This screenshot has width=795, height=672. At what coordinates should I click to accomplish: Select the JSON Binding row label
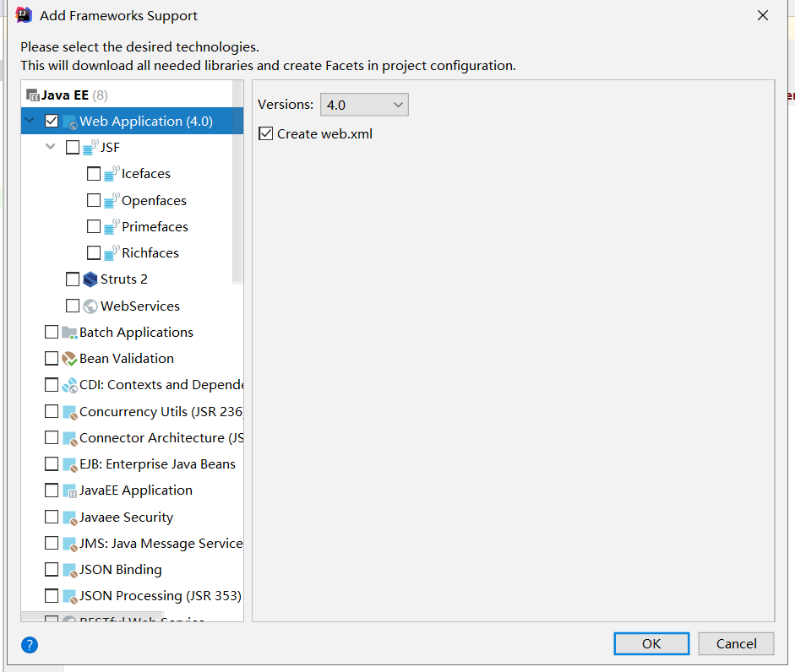click(121, 570)
